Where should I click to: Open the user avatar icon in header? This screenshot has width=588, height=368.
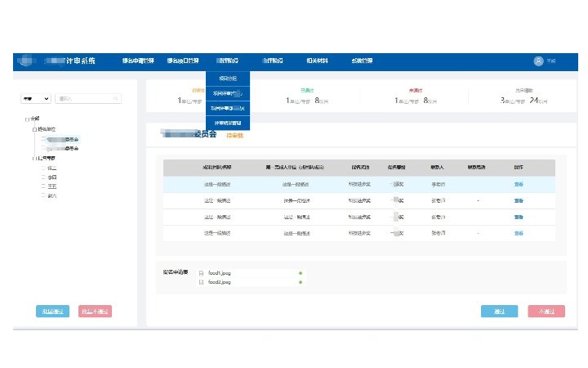(x=538, y=61)
